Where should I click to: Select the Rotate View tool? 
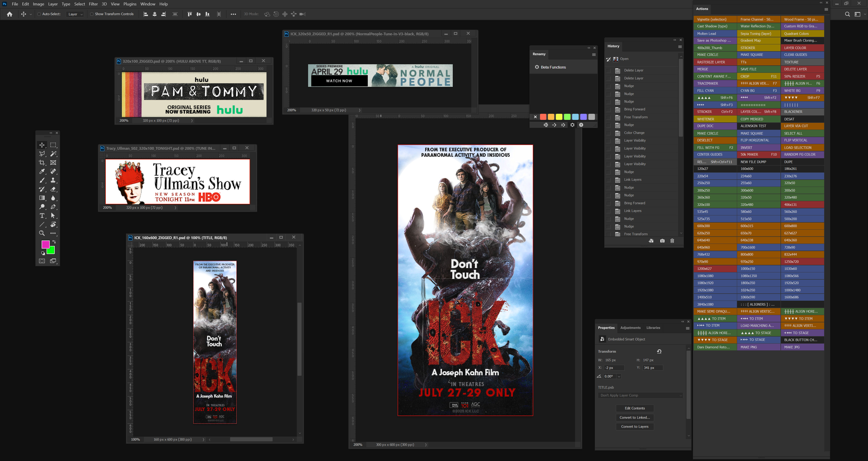click(x=53, y=224)
